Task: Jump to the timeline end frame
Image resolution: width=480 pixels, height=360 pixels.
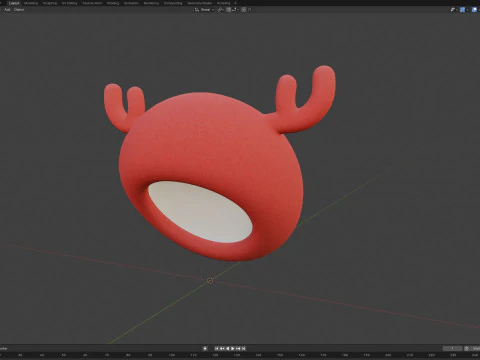Action: pos(244,348)
